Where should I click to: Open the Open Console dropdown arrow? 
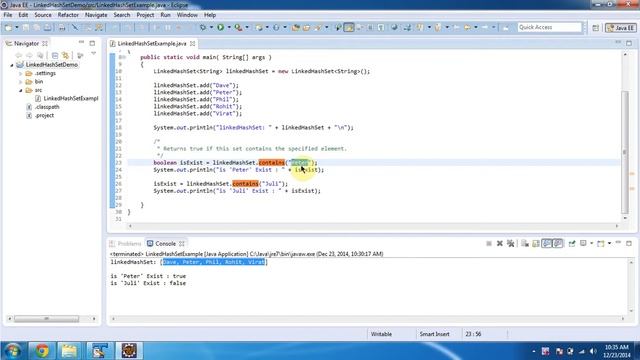[609, 244]
